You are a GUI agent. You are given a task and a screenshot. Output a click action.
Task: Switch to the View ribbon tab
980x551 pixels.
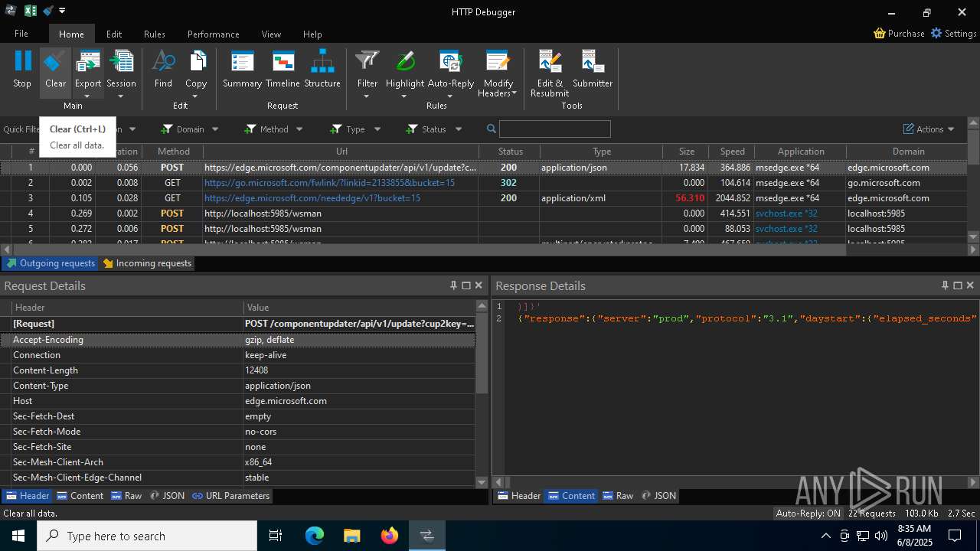[x=271, y=34]
